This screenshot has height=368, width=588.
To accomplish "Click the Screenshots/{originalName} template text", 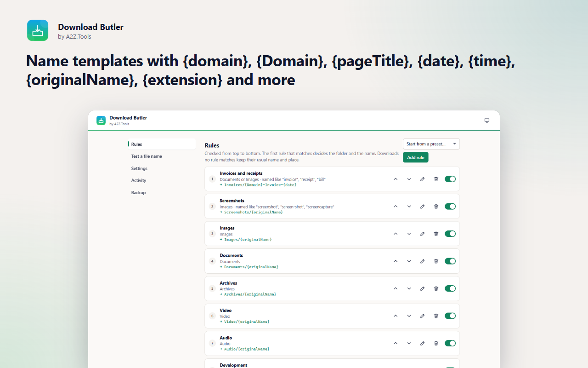I will [253, 212].
